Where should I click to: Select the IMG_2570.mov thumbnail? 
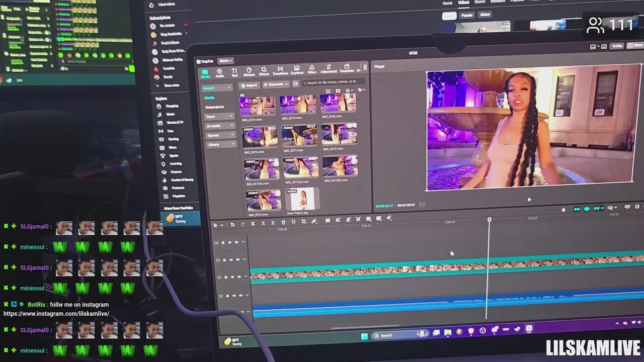pyautogui.click(x=260, y=137)
